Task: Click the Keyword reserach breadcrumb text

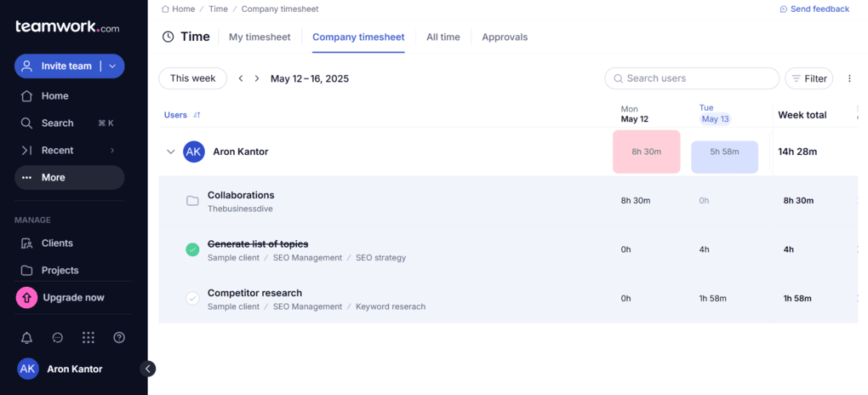Action: [x=391, y=306]
